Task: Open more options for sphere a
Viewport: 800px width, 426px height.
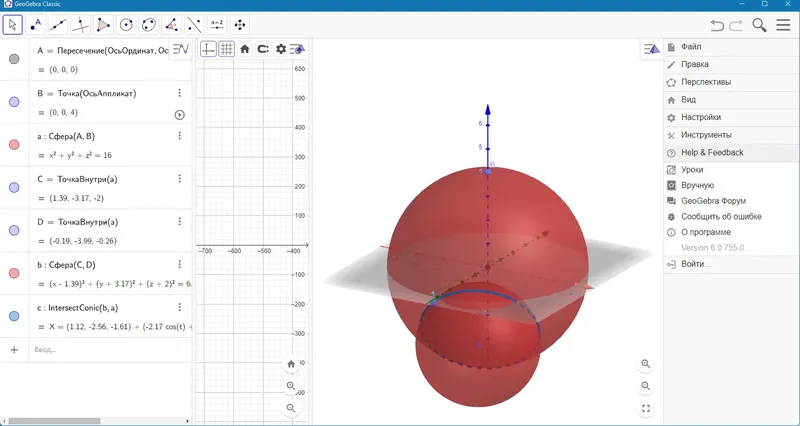Action: 180,136
